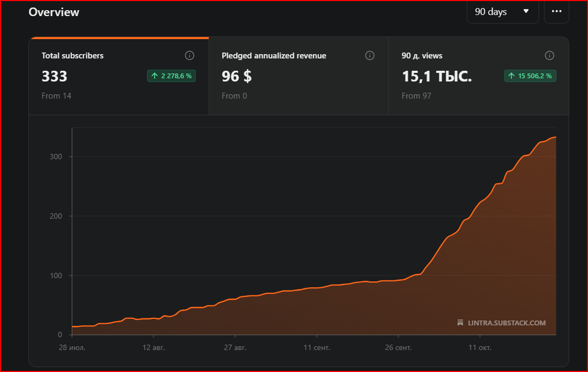
Task: Click the 200 y-axis label
Action: 56,216
